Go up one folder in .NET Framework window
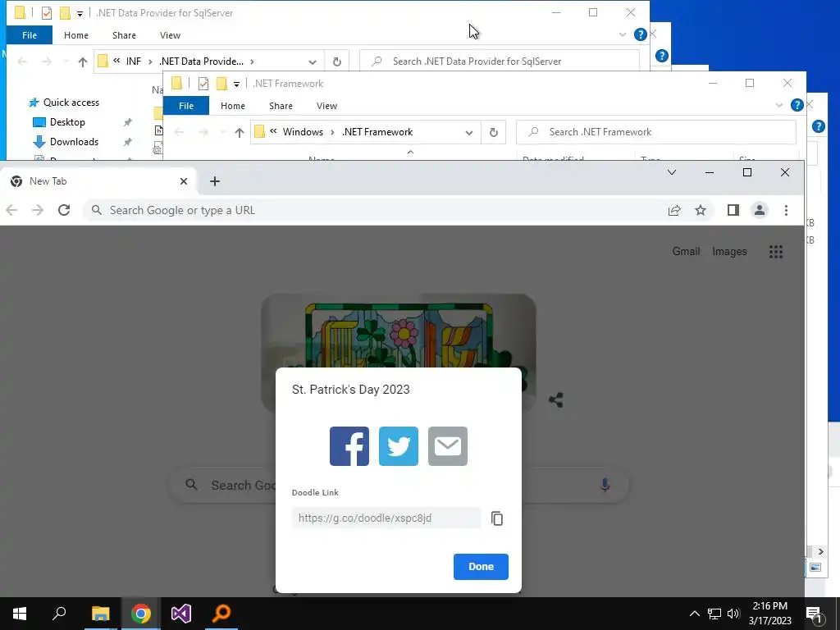Viewport: 840px width, 630px height. tap(239, 132)
